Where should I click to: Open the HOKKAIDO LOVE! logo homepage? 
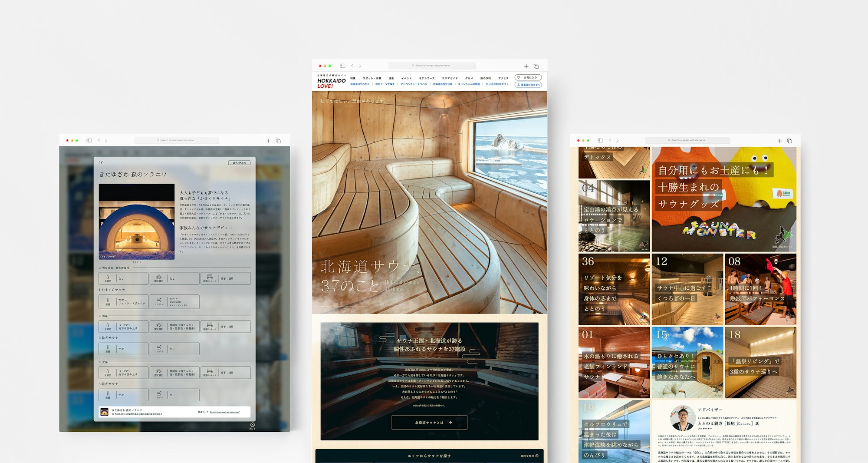point(331,81)
